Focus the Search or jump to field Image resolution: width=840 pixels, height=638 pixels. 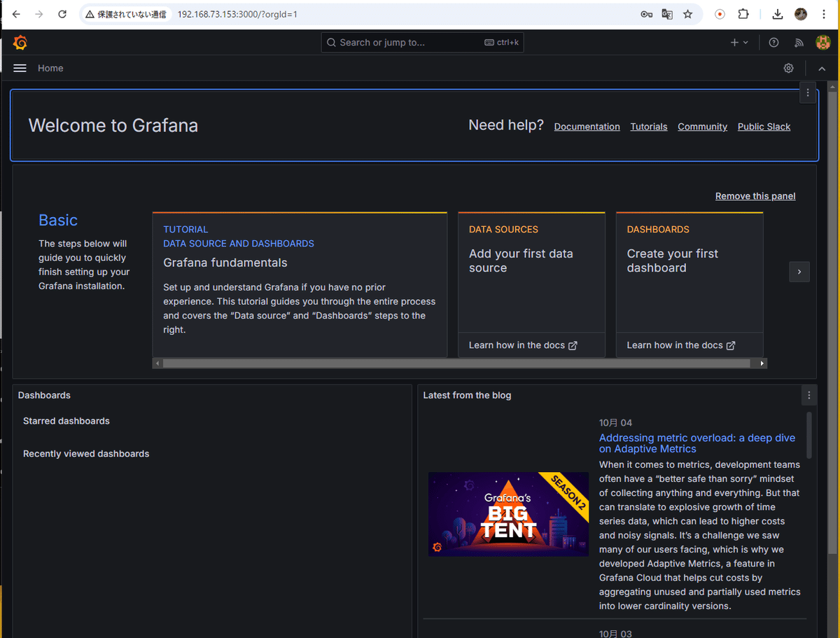pyautogui.click(x=422, y=43)
